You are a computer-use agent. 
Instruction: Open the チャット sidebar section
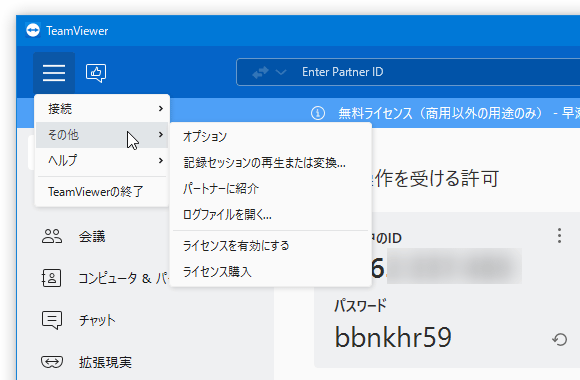(97, 320)
